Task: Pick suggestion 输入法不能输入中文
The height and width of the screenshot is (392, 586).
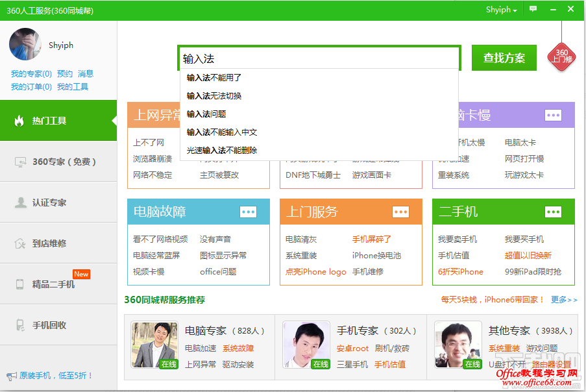Action: click(x=222, y=132)
